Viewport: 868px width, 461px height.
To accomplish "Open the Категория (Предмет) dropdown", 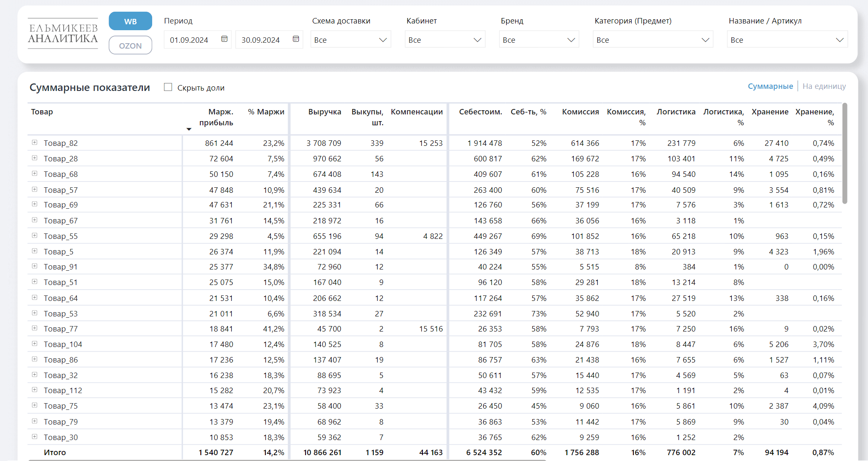I will point(653,40).
